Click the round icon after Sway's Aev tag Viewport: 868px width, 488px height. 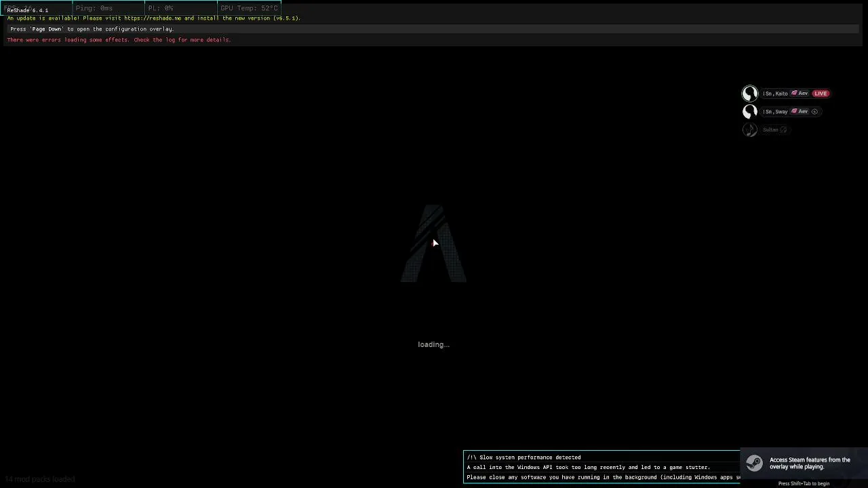pos(814,112)
